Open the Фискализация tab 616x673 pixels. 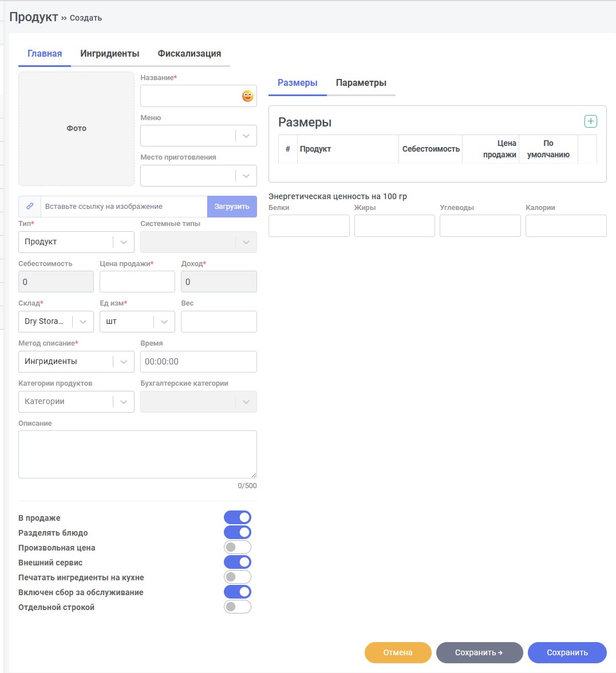tap(189, 54)
